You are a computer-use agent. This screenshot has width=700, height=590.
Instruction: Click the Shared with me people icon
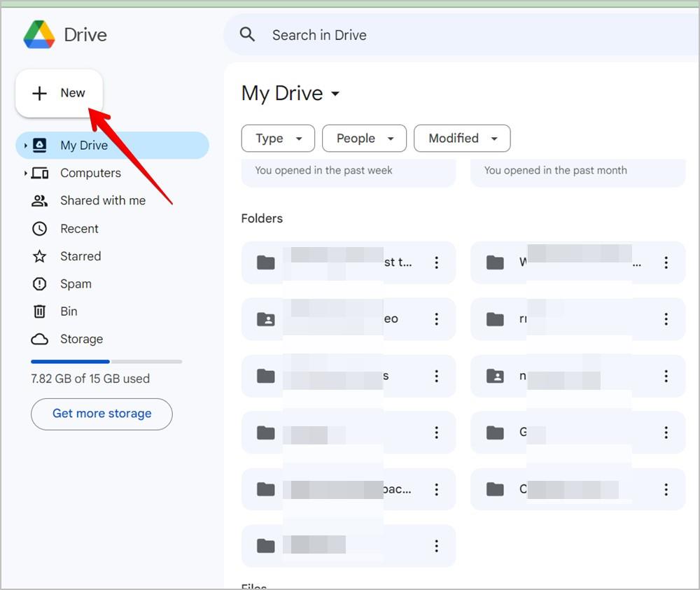[40, 201]
